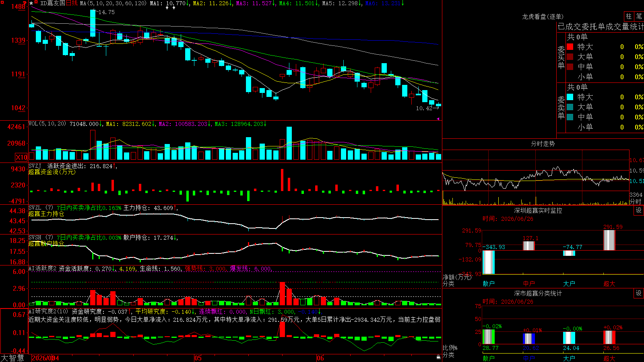Viewport: 644px width, 362px height.
Task: Click the favorite star beside XD嘉友国
Action: (x=31, y=3)
